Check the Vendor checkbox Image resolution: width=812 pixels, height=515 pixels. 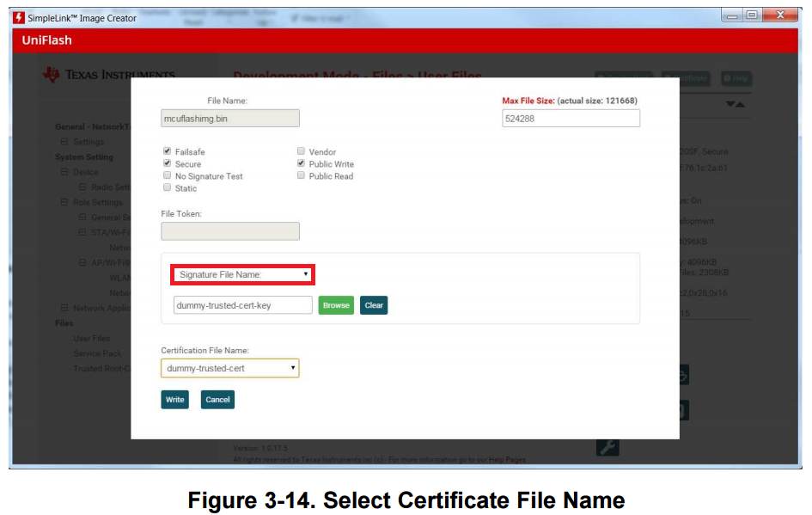click(x=301, y=150)
